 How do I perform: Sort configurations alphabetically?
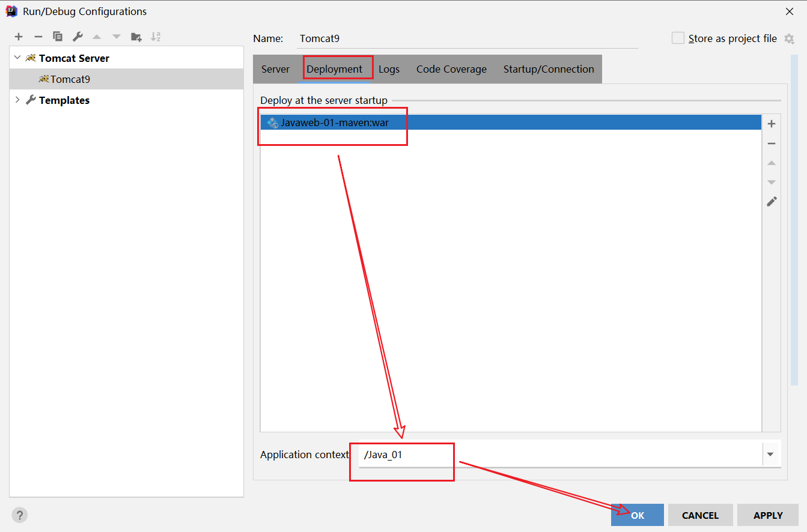(x=156, y=37)
